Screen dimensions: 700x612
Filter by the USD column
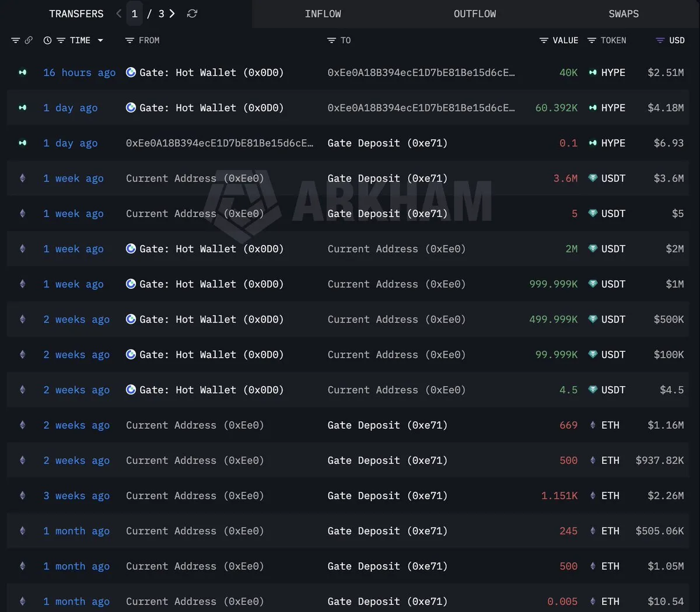click(x=660, y=40)
